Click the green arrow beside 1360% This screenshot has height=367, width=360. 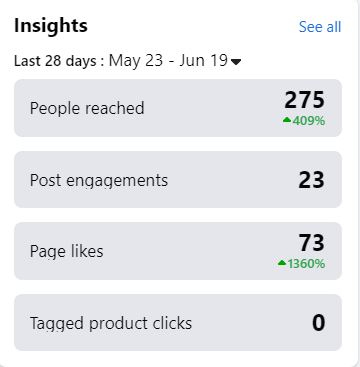282,263
